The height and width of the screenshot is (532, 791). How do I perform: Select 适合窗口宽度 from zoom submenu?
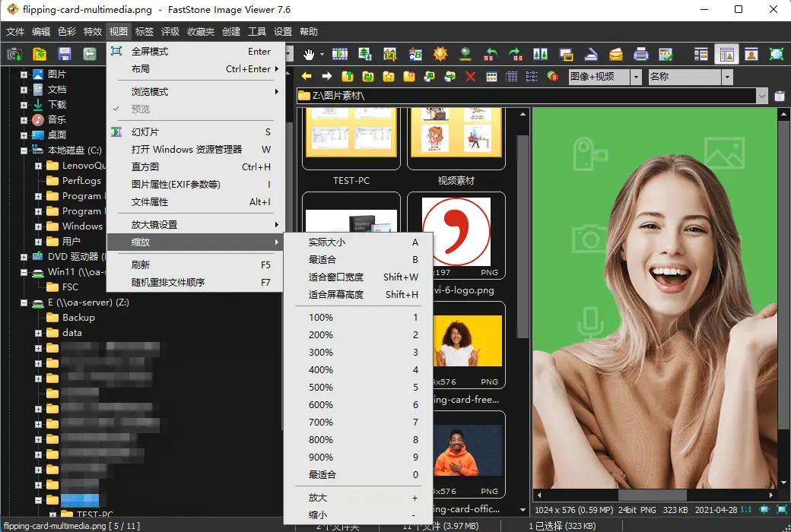coord(335,277)
